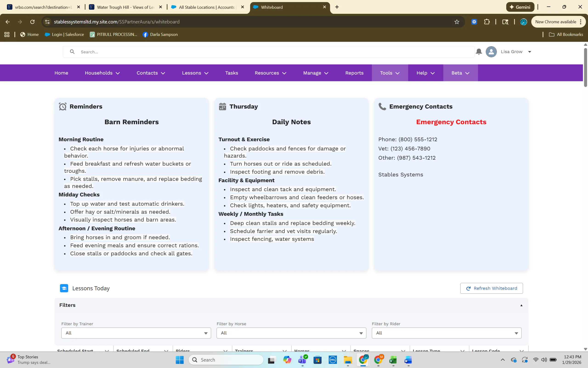
Task: Open the Chrome profile icon in toolbar
Action: (x=523, y=22)
